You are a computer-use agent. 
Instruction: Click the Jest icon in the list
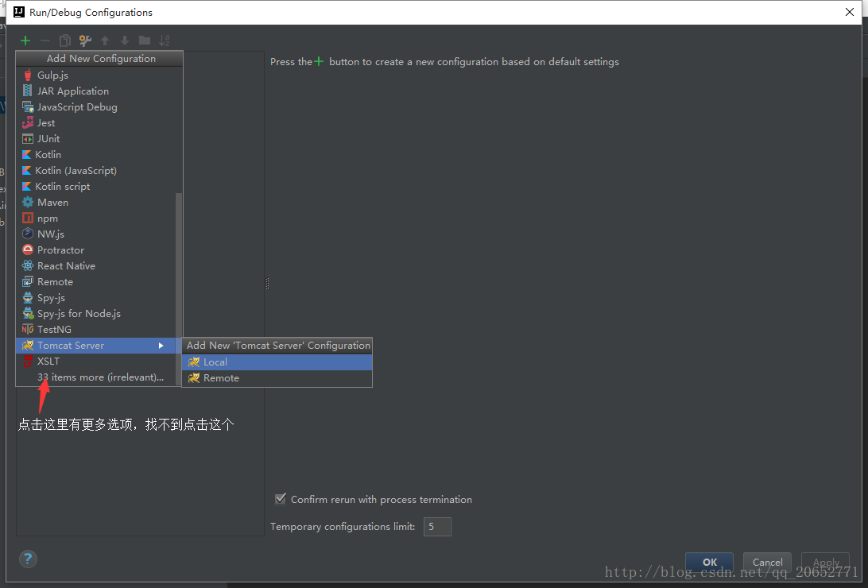coord(28,123)
